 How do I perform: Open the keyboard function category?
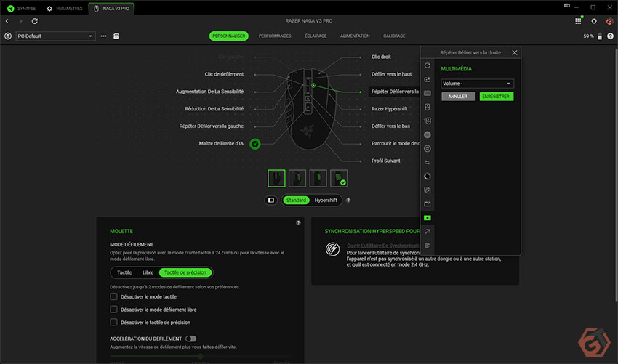(428, 94)
